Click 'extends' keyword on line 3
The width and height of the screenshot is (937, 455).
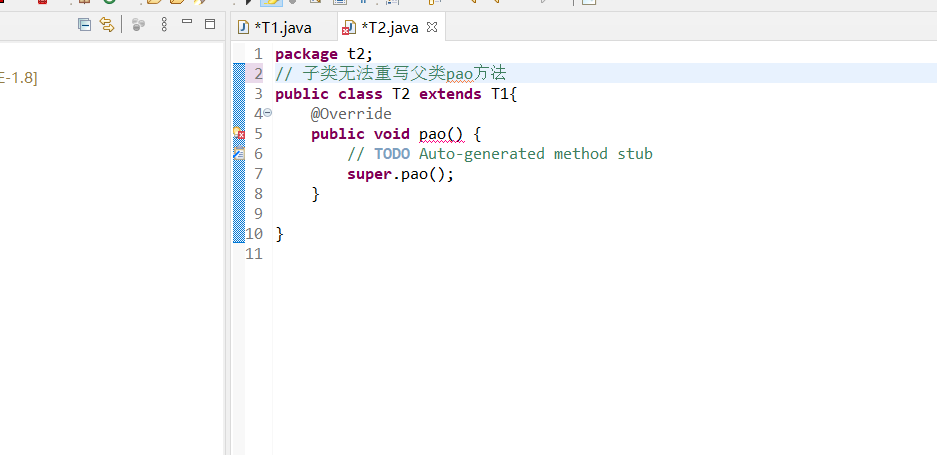(x=450, y=94)
